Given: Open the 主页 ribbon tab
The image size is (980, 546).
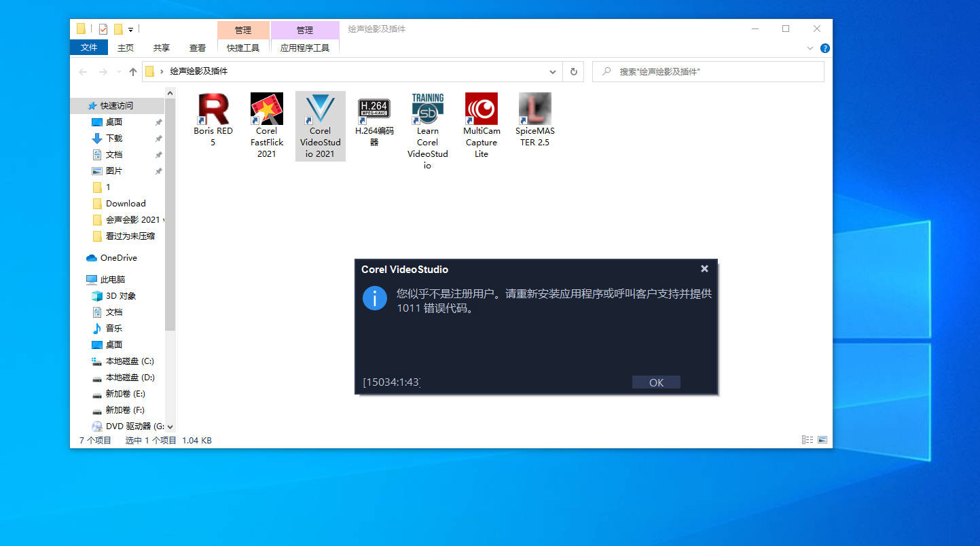Looking at the screenshot, I should pyautogui.click(x=126, y=48).
